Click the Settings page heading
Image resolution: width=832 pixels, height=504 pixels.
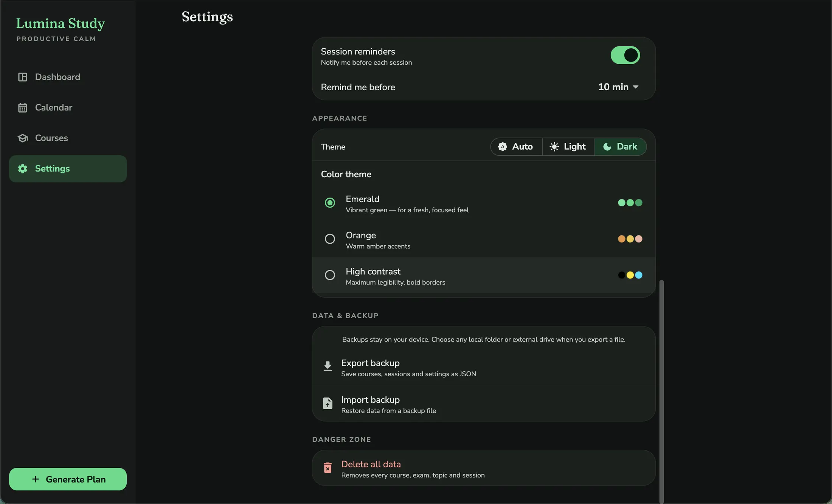[207, 17]
